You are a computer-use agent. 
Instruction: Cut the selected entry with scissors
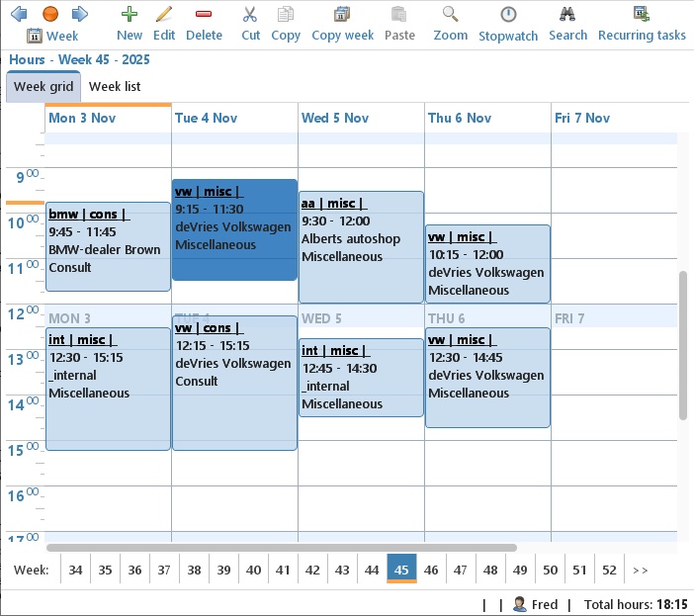(x=250, y=25)
